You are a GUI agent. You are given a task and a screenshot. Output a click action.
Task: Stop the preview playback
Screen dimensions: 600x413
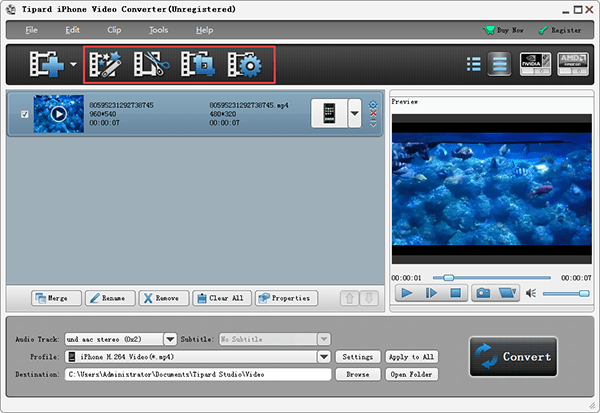pyautogui.click(x=455, y=293)
